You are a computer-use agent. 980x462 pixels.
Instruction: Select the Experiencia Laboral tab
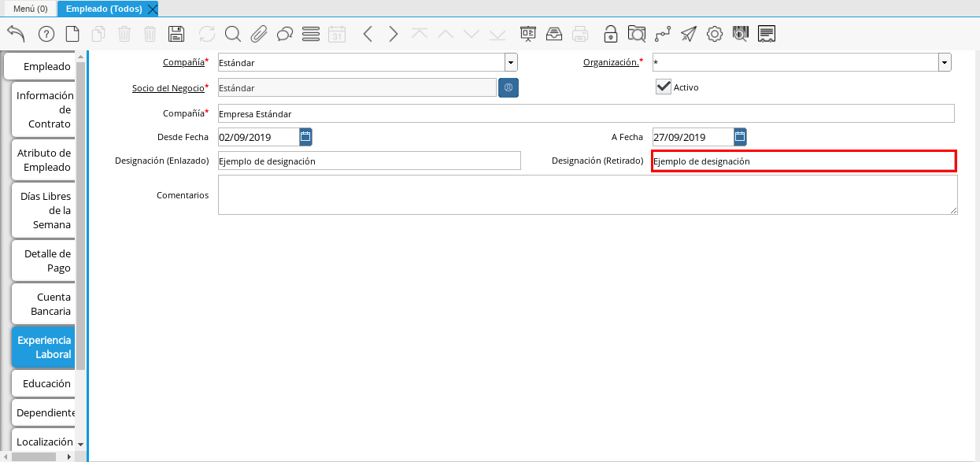point(43,347)
